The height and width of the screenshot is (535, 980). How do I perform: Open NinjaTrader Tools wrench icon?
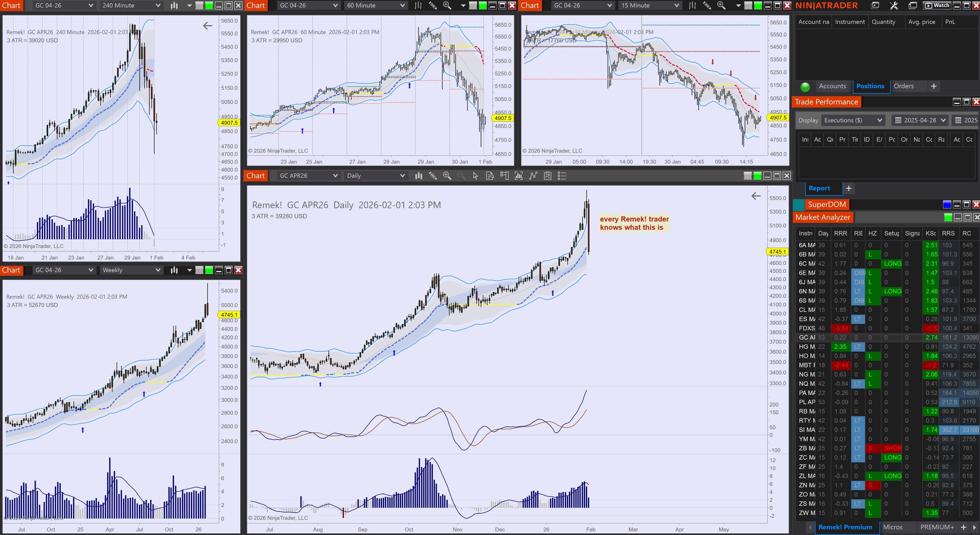pos(894,5)
